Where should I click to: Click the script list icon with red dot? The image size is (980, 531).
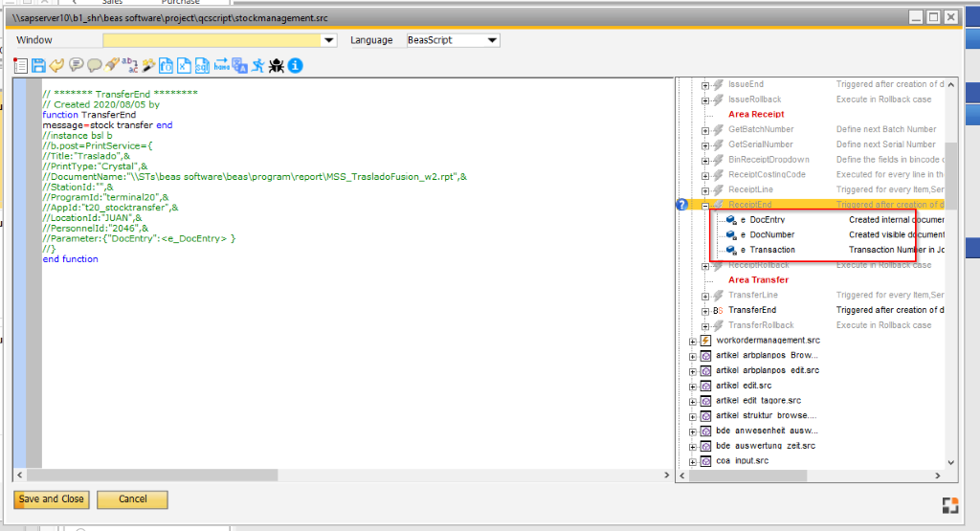coord(21,66)
